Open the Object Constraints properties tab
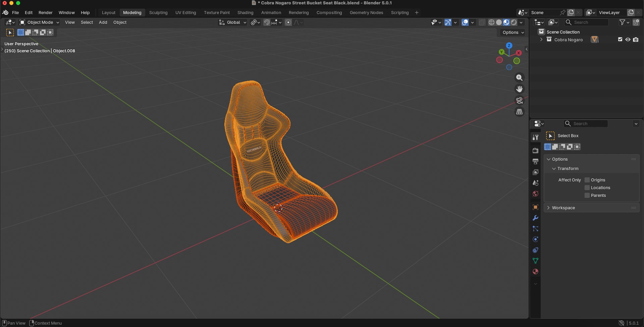Screen dimensions: 644x327 tap(535, 250)
